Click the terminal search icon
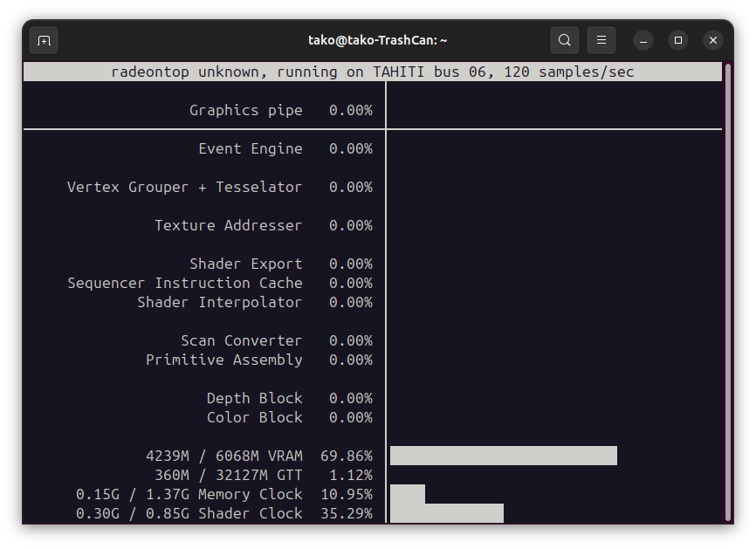The height and width of the screenshot is (549, 756). coord(565,40)
